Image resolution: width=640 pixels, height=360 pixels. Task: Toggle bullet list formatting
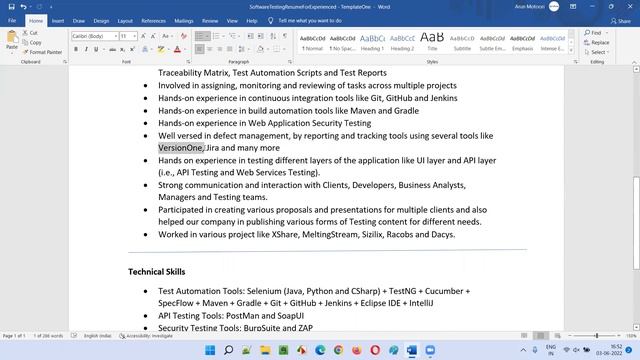(199, 36)
